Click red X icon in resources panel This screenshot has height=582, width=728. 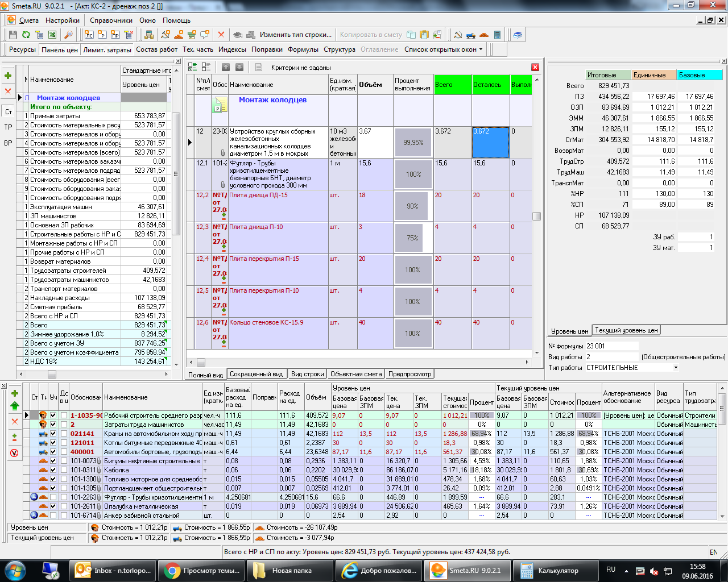15,422
